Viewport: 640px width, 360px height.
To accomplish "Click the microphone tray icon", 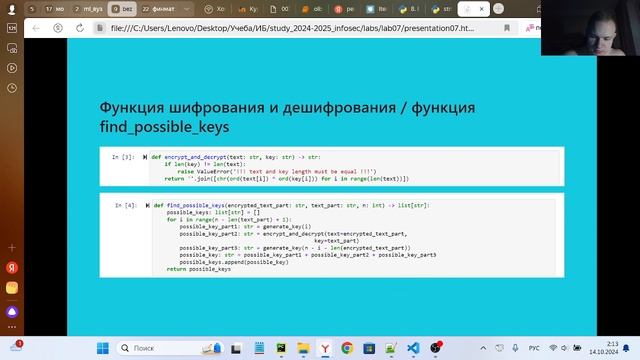I will click(x=515, y=348).
